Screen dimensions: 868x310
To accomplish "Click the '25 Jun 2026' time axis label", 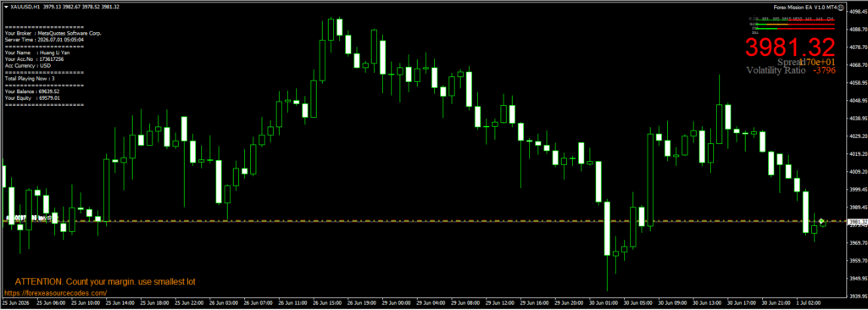I will (16, 303).
